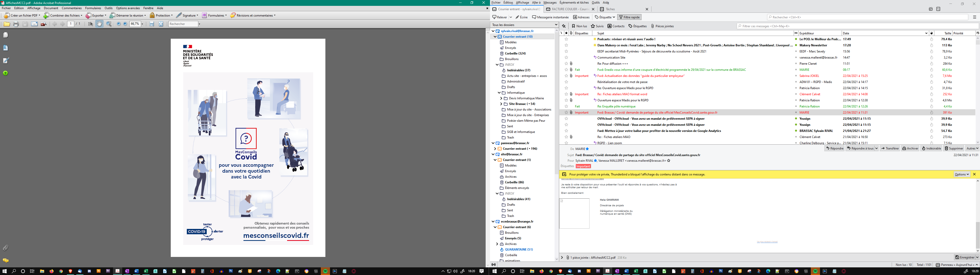
Task: Toggle the Non lus quick filter
Action: 579,26
